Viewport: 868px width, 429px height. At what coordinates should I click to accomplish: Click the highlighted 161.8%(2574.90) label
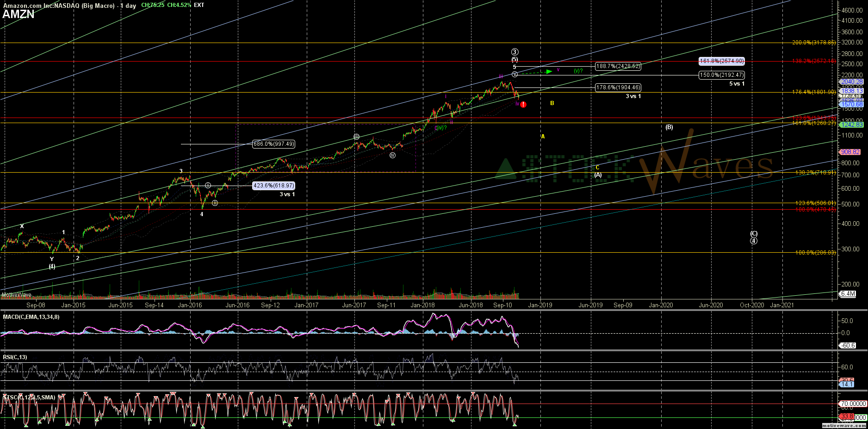click(x=722, y=61)
